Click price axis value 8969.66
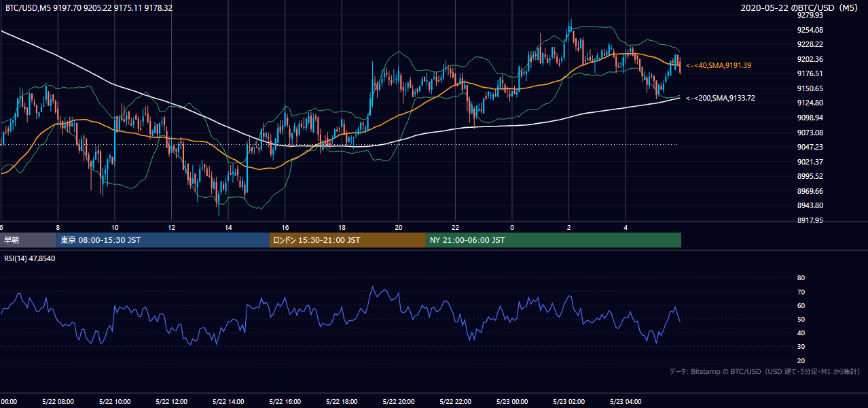The image size is (868, 408). [810, 191]
